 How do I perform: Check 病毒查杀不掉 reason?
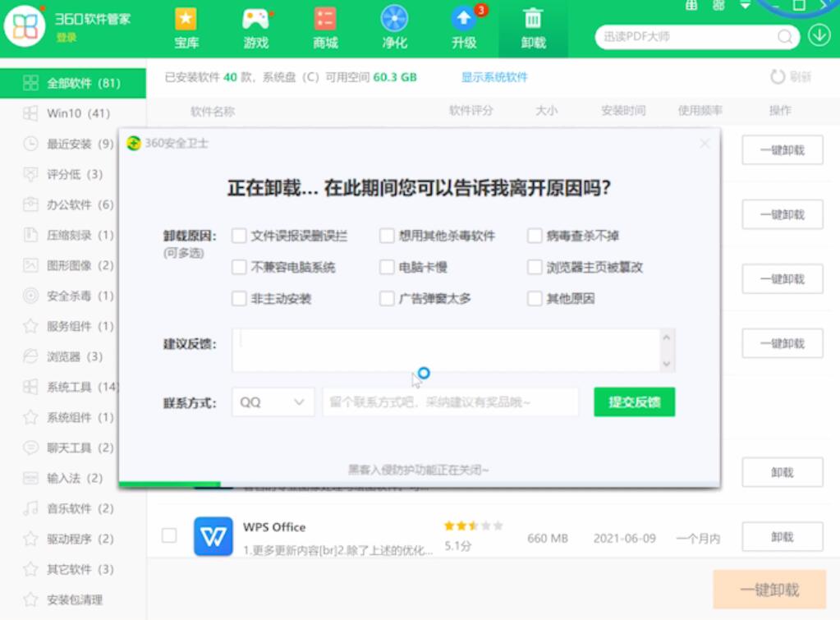tap(535, 236)
